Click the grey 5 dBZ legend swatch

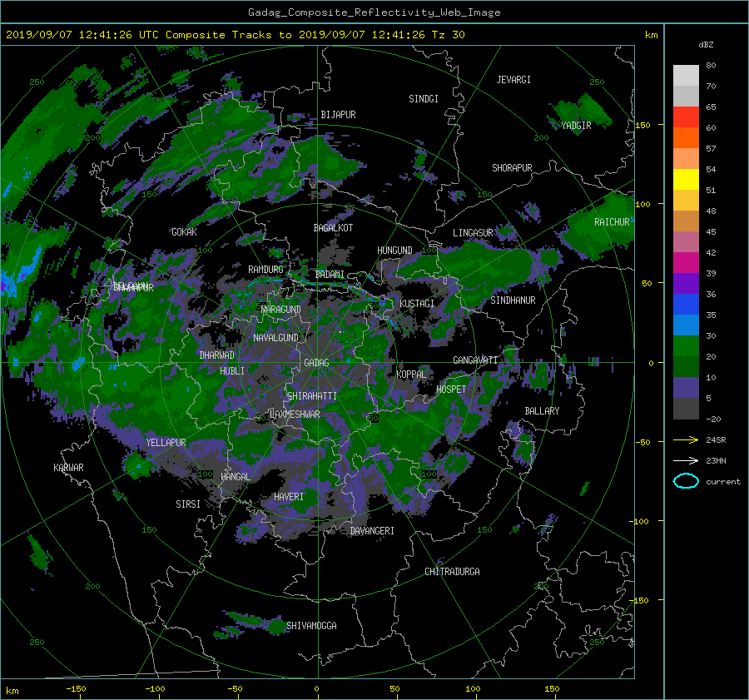coord(686,408)
